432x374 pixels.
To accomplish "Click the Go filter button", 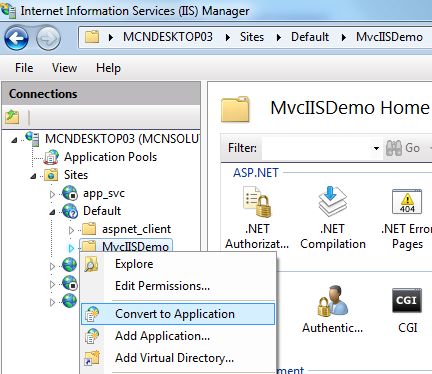I will pos(403,148).
